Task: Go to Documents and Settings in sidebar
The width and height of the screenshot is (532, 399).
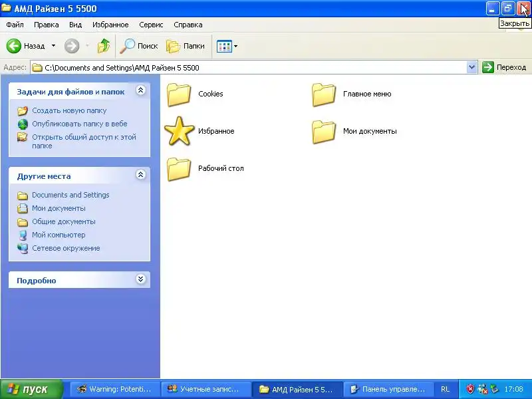Action: [x=70, y=195]
